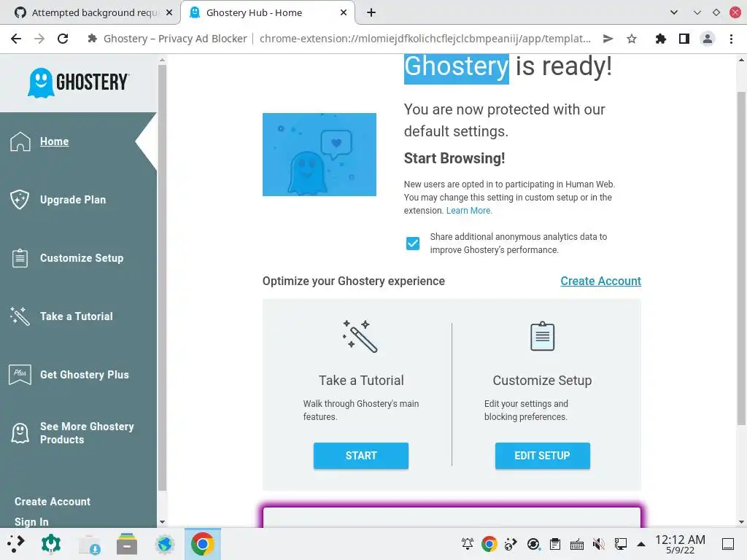Open the Chrome three-dot menu
The width and height of the screenshot is (747, 560).
[731, 39]
